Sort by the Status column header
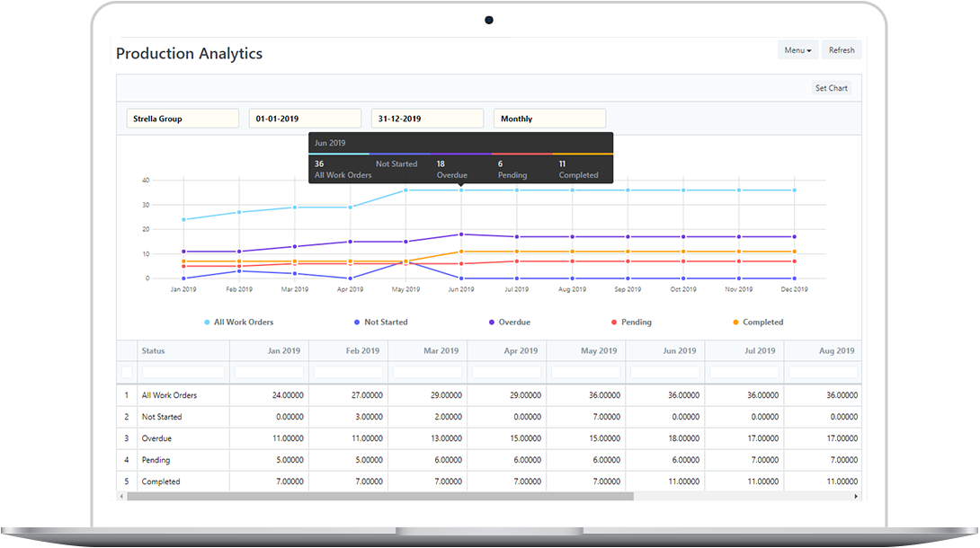Viewport: 980px width, 548px height. pyautogui.click(x=154, y=351)
